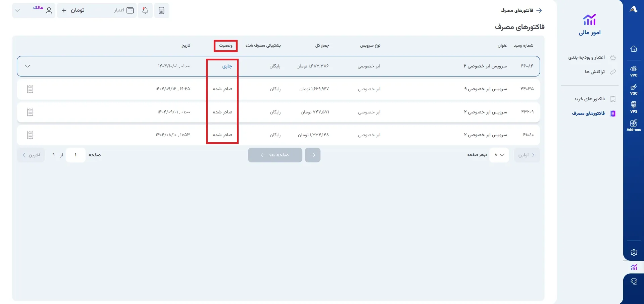
Task: Click the previous page arrow button
Action: click(x=312, y=155)
